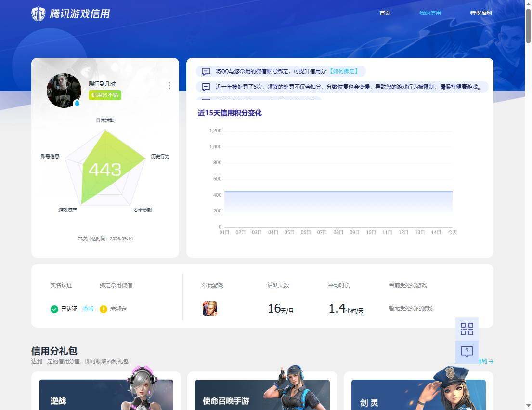Click the 暂无受处罚的游戏 status text
The height and width of the screenshot is (410, 532).
click(411, 308)
